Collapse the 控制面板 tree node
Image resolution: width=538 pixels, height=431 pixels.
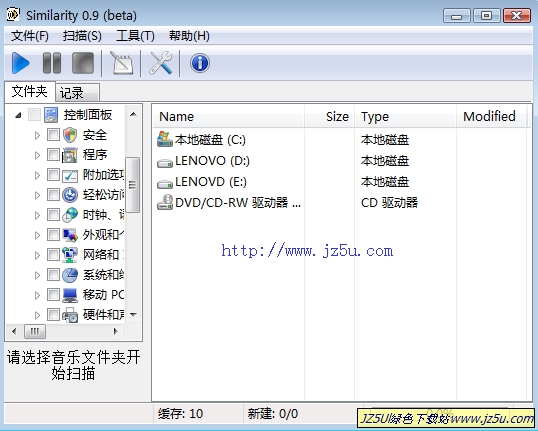(x=19, y=116)
